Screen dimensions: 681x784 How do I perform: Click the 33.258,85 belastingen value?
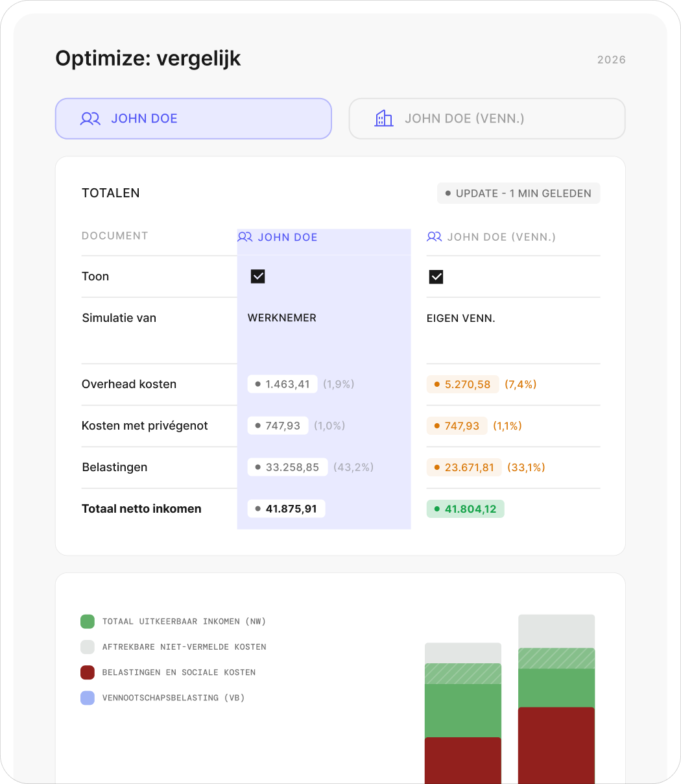[x=287, y=467]
